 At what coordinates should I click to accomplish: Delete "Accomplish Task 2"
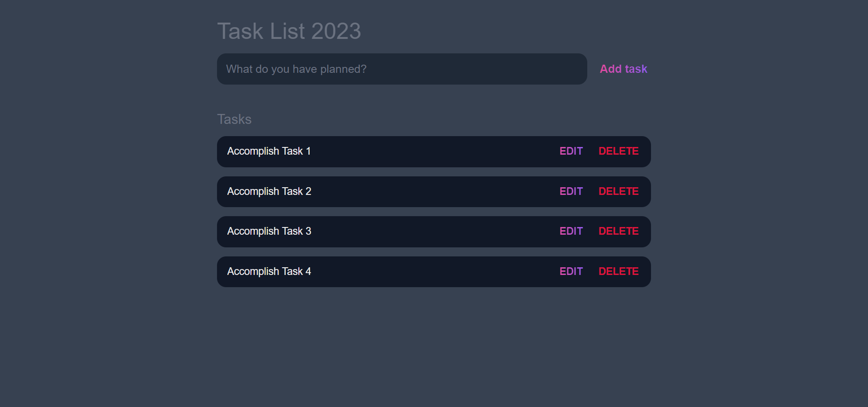point(618,191)
